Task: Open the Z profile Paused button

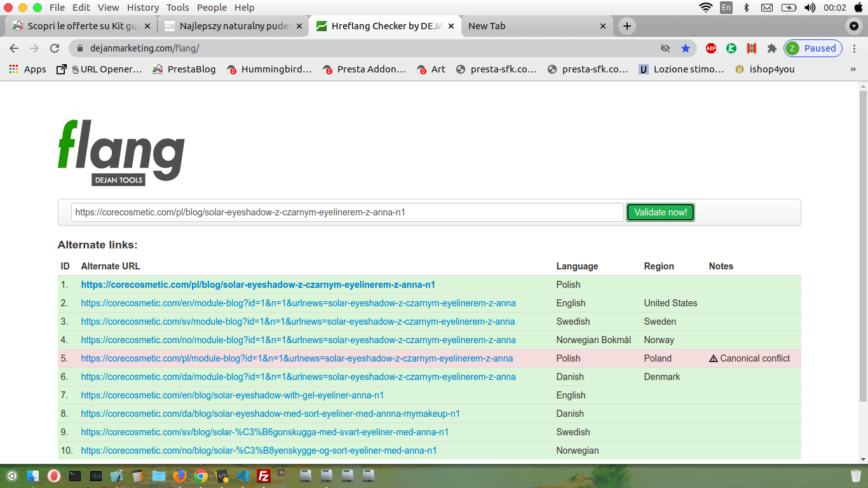Action: click(813, 48)
